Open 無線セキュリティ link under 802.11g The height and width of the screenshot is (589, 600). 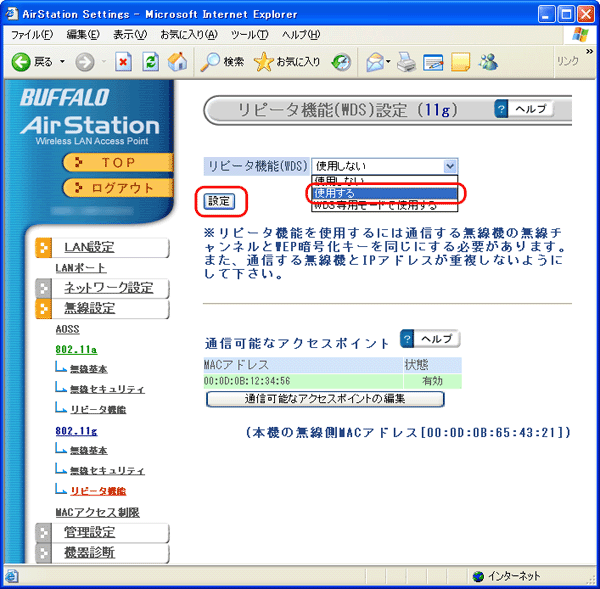pyautogui.click(x=107, y=470)
